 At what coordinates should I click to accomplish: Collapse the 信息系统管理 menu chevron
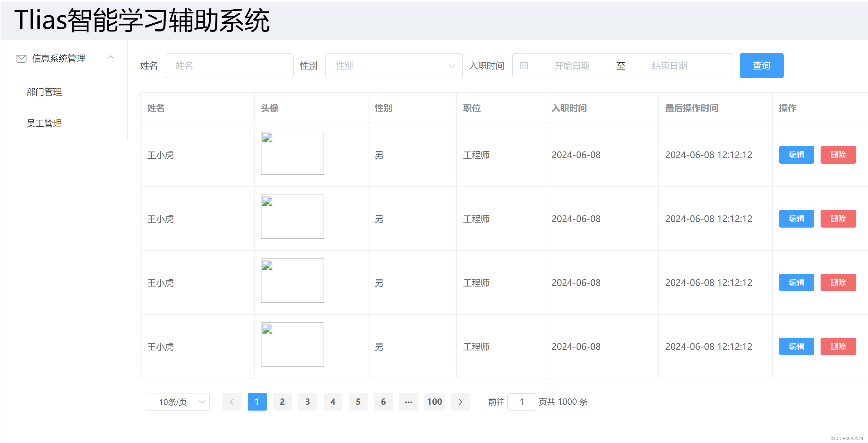(x=110, y=58)
